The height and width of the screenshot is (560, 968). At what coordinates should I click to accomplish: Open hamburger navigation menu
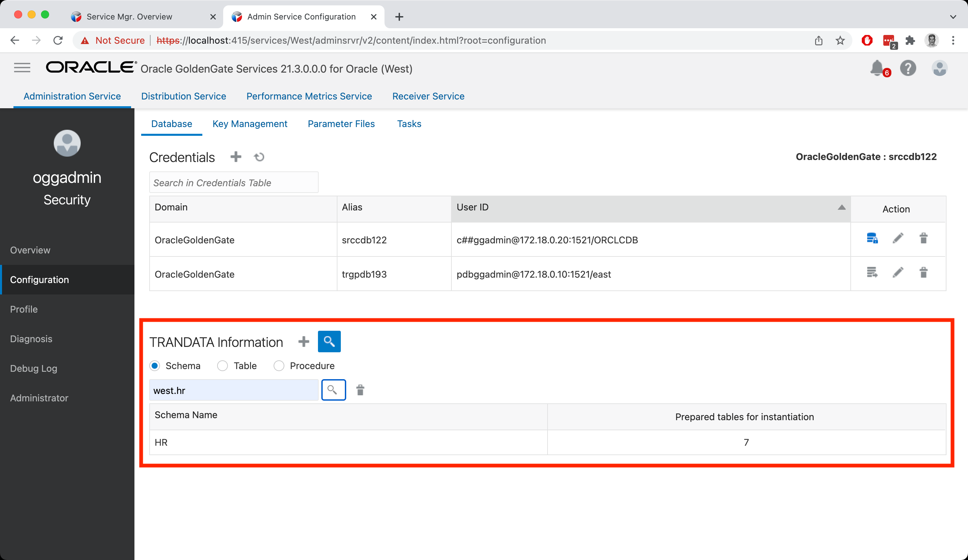[22, 68]
